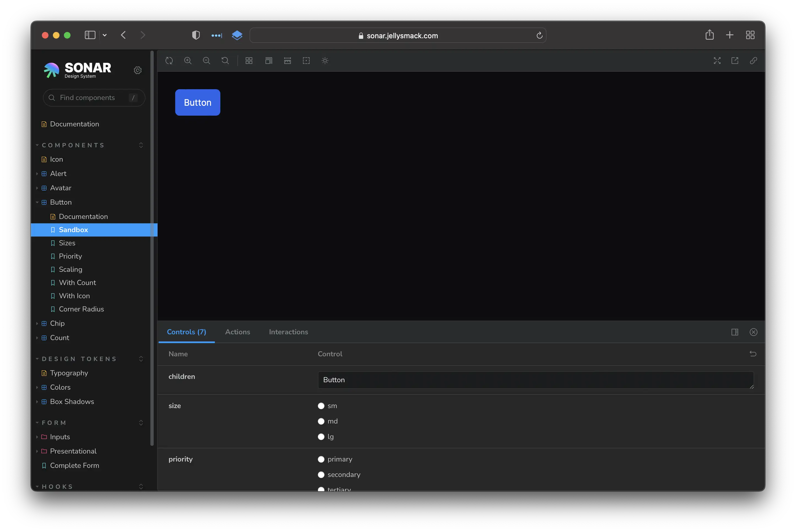Viewport: 796px width, 532px height.
Task: Change addons panel orientation icon
Action: coord(735,332)
